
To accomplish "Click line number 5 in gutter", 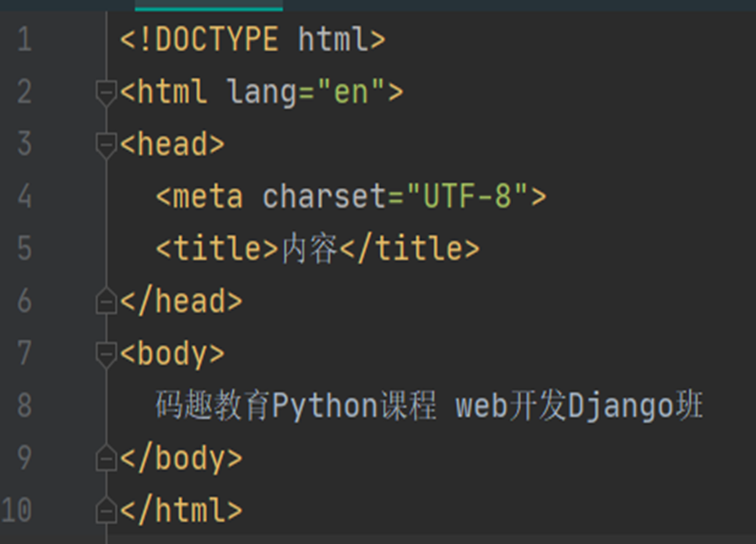I will tap(24, 249).
